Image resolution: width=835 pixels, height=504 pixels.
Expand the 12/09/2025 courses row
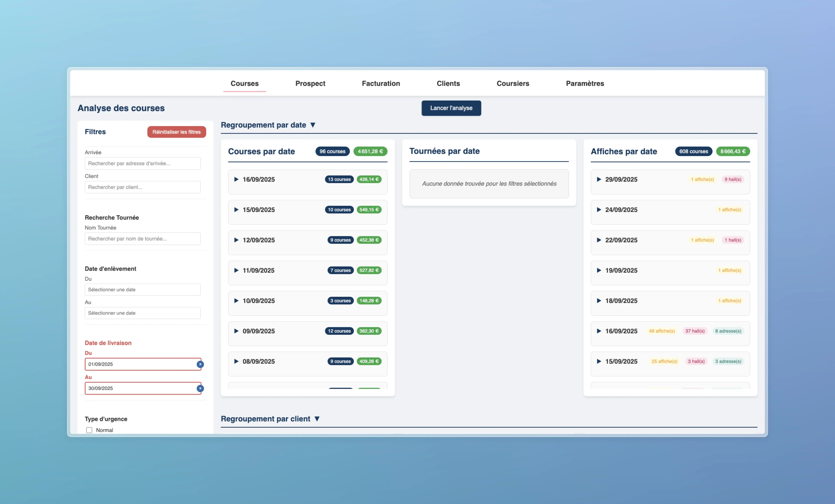(x=237, y=240)
